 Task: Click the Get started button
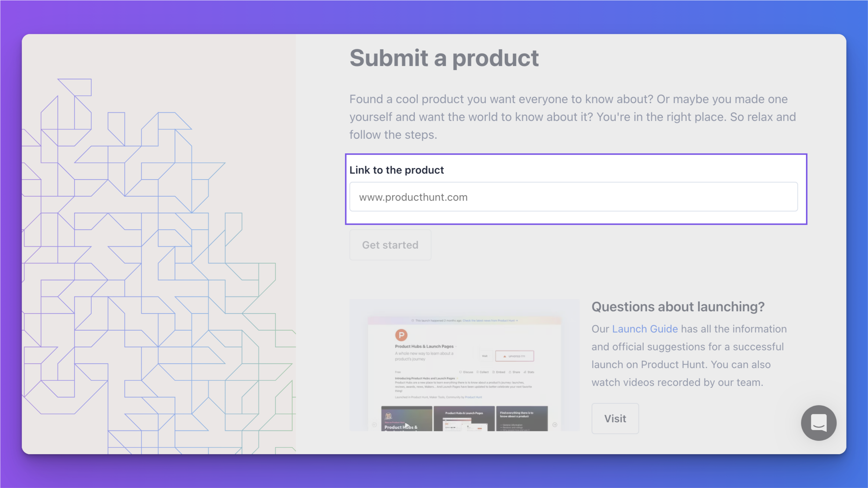click(x=390, y=245)
